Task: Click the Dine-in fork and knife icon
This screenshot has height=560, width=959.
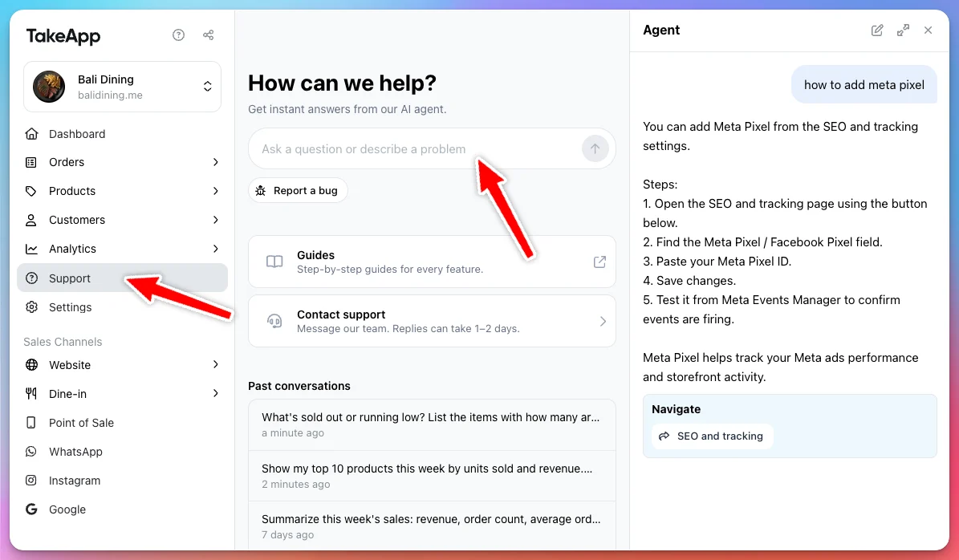Action: click(31, 394)
